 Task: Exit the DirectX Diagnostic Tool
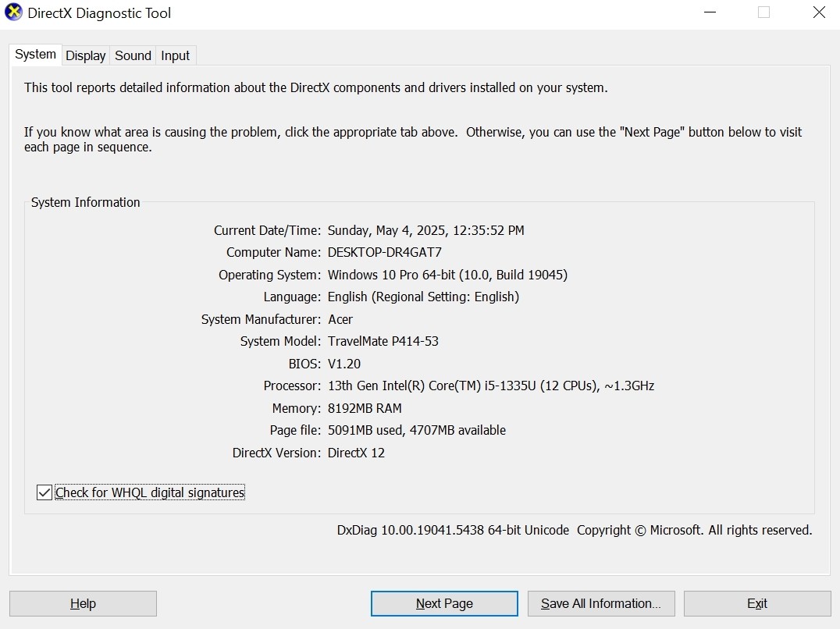click(x=756, y=603)
